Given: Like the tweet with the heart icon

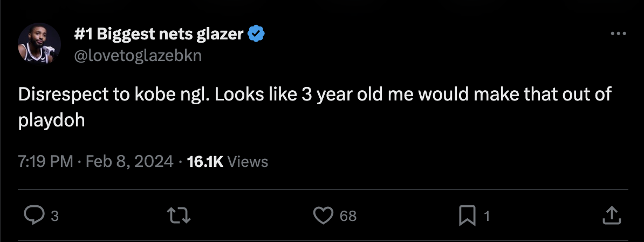Looking at the screenshot, I should pos(323,216).
